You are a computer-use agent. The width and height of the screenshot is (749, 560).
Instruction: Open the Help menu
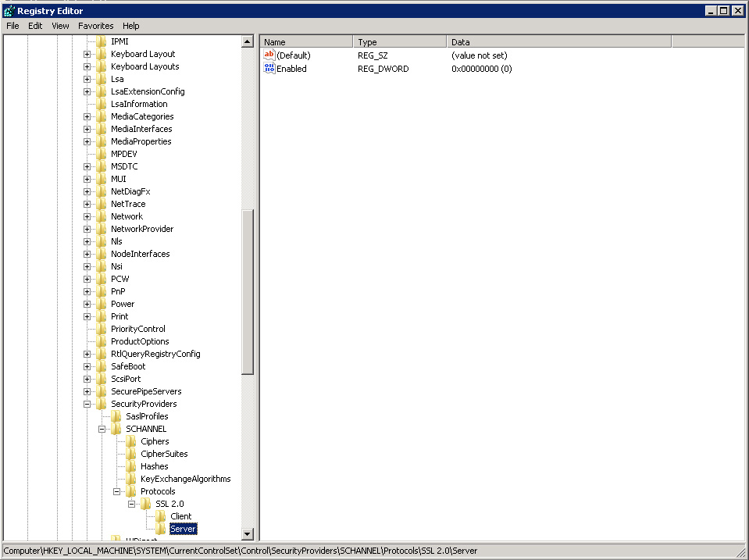130,26
